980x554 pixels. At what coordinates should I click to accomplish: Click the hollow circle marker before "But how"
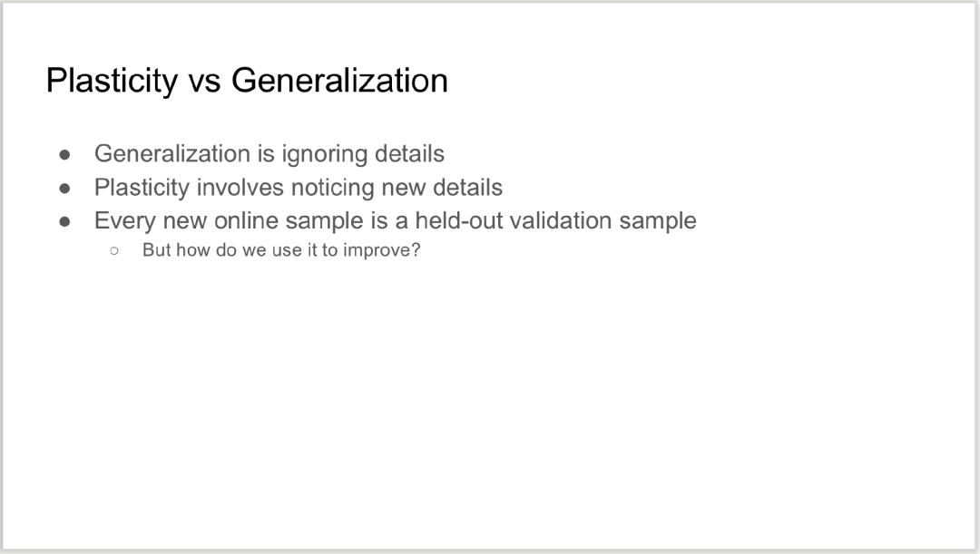pos(114,250)
